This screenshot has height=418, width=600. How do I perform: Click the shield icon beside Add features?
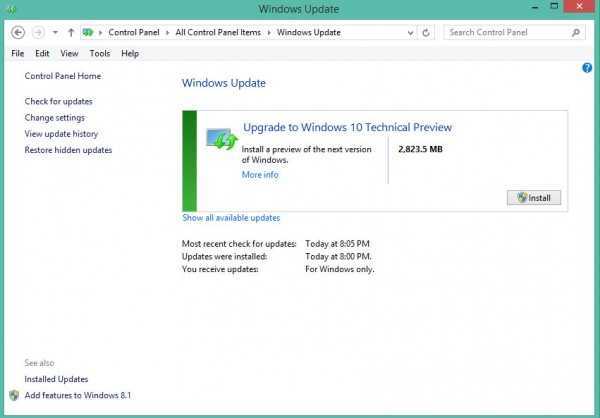(x=14, y=395)
